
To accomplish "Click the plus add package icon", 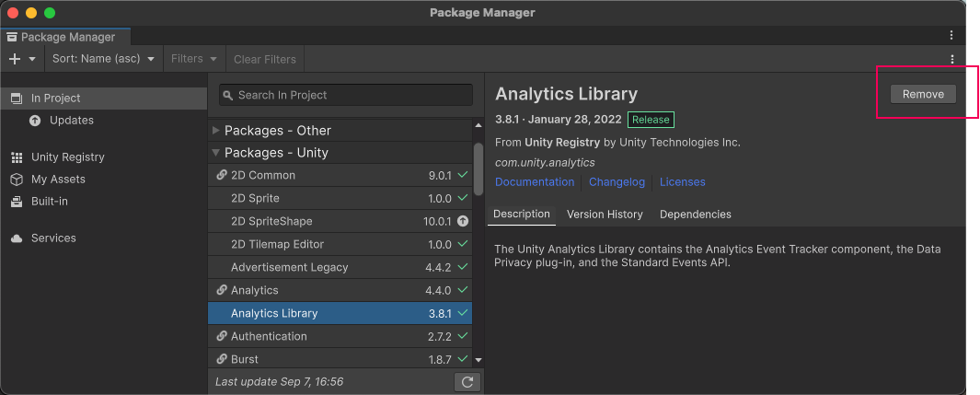I will click(15, 59).
